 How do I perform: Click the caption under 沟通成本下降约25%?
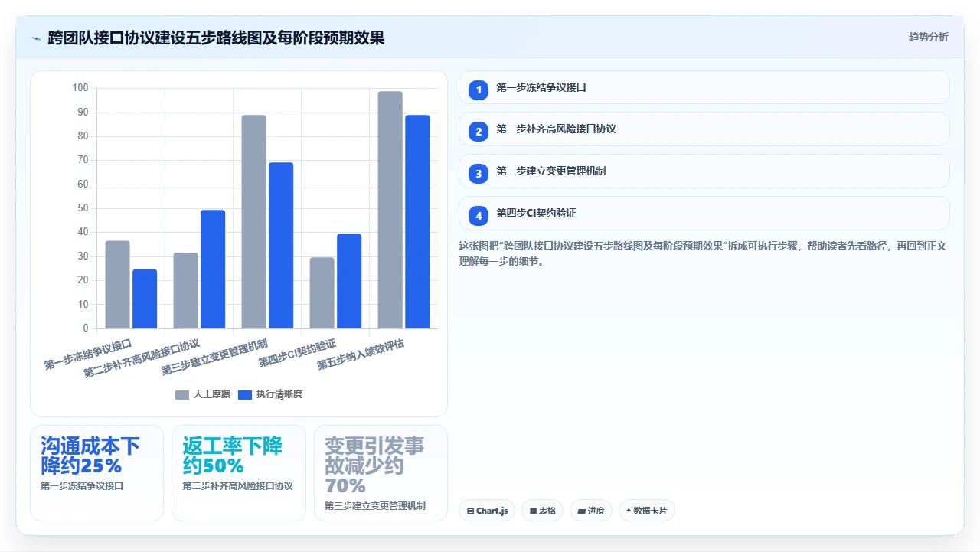tap(82, 485)
